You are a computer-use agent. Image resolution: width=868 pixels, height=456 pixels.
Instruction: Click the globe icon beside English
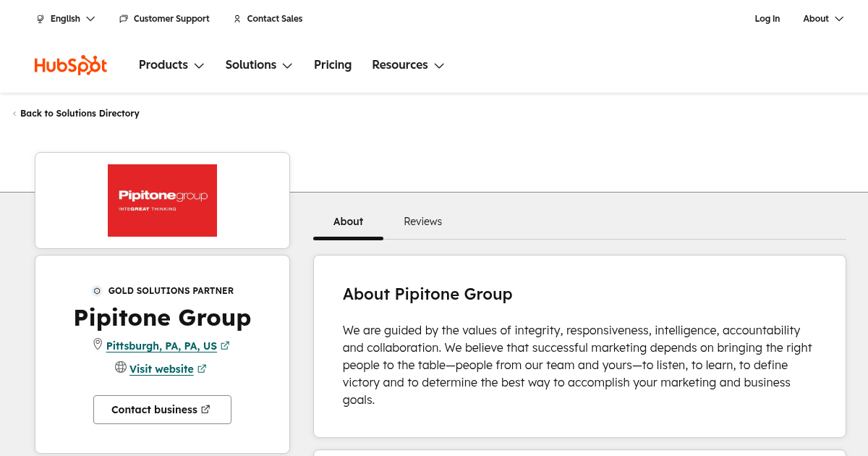click(x=41, y=19)
